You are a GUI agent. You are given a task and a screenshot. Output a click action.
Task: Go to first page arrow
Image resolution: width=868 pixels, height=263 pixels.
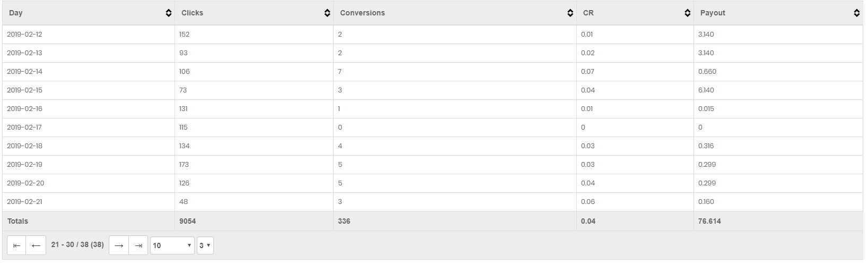[x=16, y=245]
